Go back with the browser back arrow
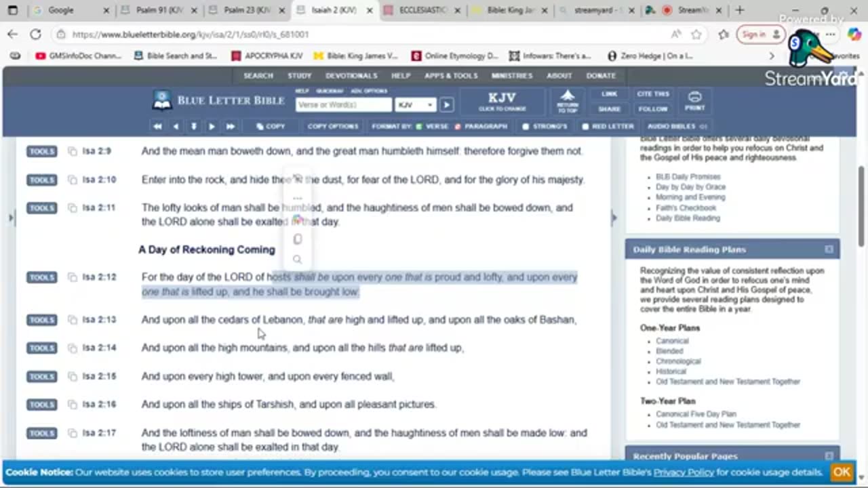Viewport: 868px width, 488px height. 13,35
